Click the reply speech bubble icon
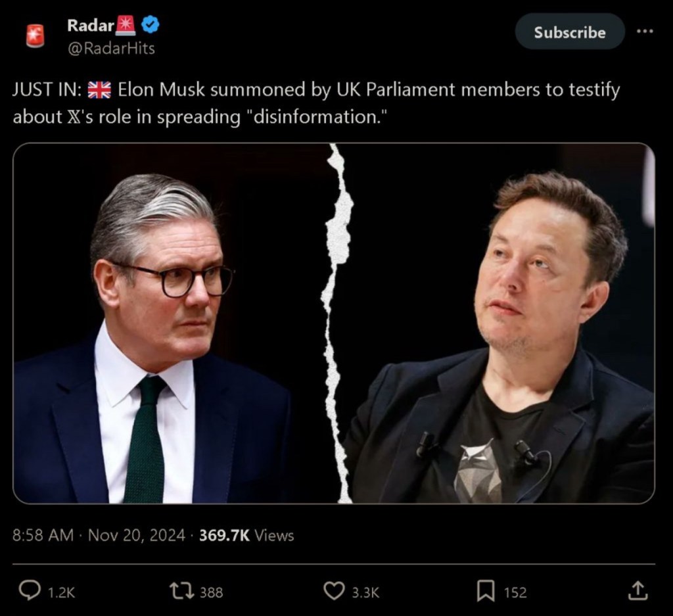 coord(30,591)
